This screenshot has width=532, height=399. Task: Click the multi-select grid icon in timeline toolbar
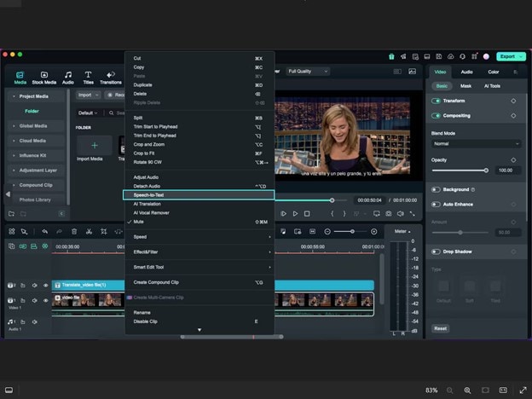[x=12, y=231]
